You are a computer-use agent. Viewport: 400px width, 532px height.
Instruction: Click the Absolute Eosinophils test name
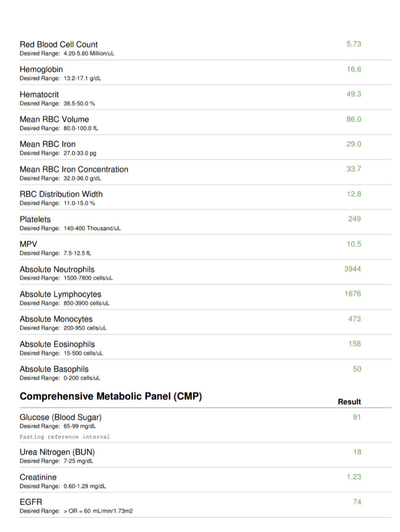pyautogui.click(x=57, y=344)
